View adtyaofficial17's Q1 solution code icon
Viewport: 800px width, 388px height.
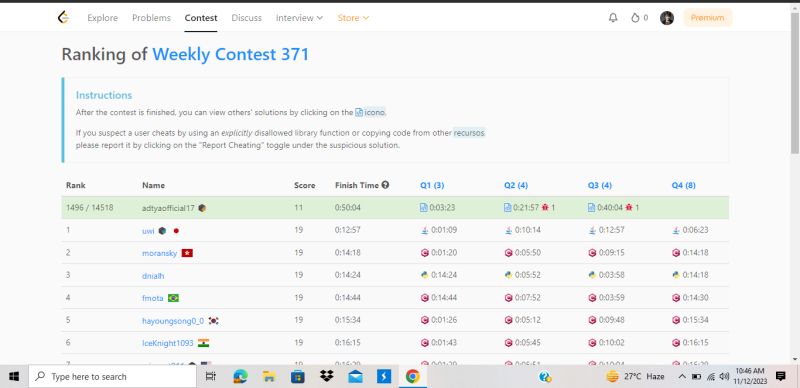pyautogui.click(x=423, y=208)
